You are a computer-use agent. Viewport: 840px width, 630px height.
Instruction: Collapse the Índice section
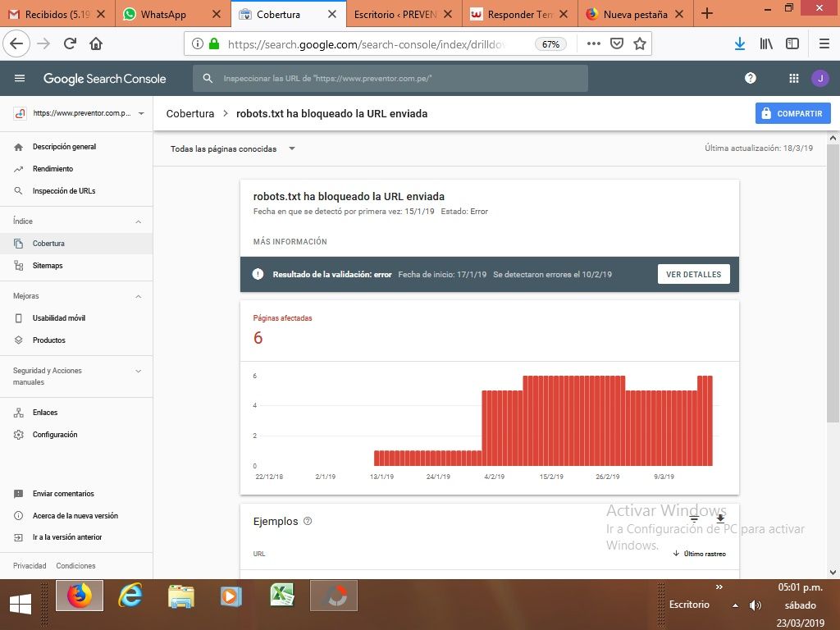click(x=138, y=221)
